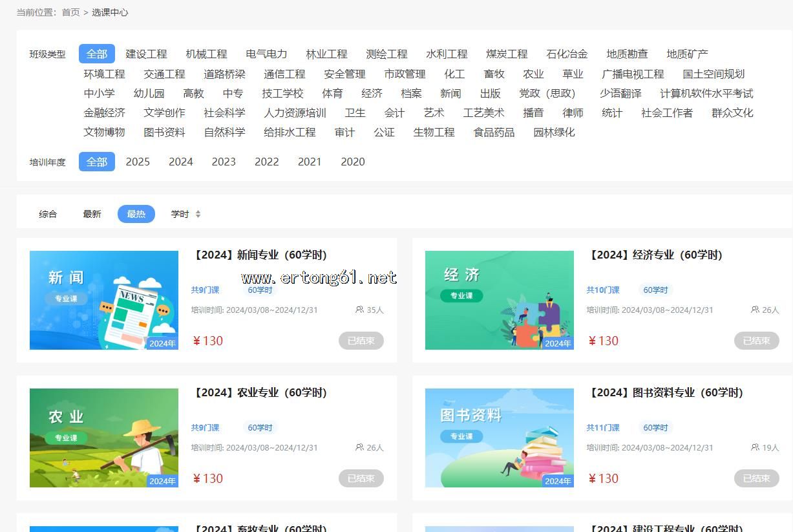Open the 【2024】图书资料专业 course title

(x=666, y=392)
